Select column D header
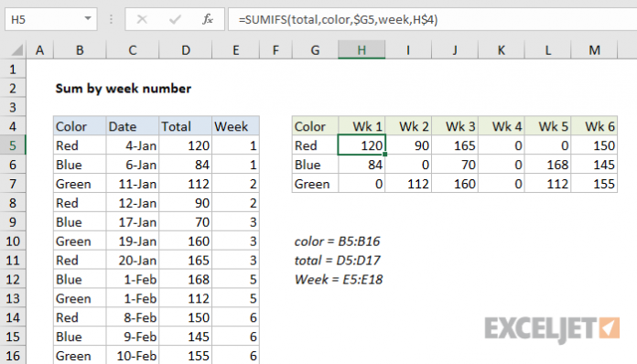637x364 pixels. 185,50
